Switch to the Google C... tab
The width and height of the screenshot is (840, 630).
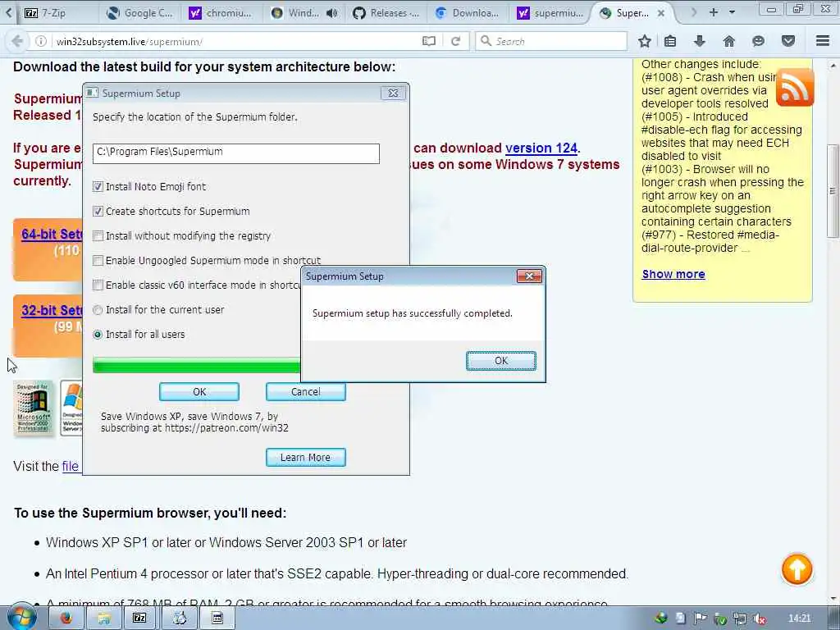[139, 13]
